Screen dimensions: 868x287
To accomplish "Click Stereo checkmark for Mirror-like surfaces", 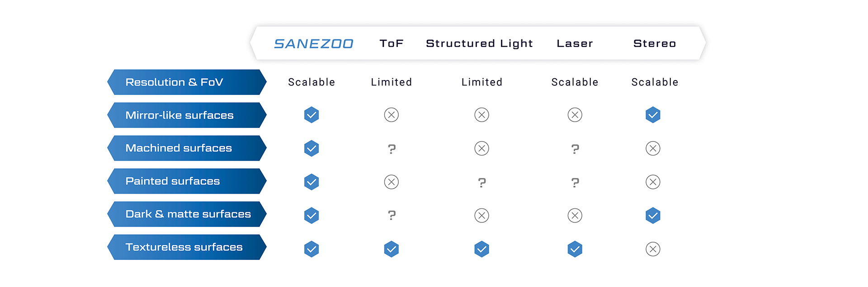I will coord(653,115).
